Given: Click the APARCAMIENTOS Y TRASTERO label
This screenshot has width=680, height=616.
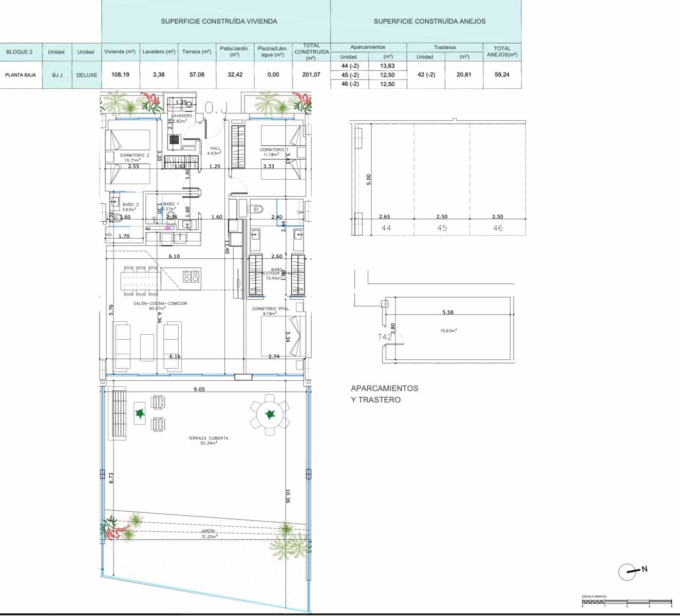Looking at the screenshot, I should pyautogui.click(x=384, y=394).
